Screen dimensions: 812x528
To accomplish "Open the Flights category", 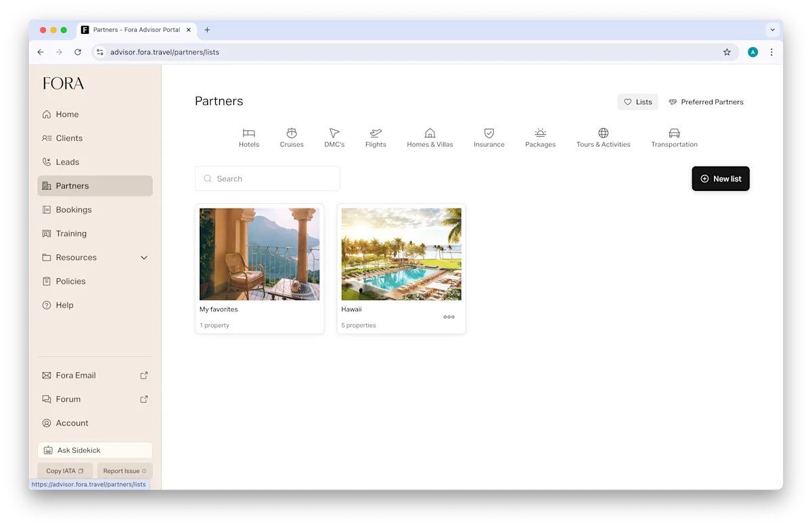I will [376, 137].
